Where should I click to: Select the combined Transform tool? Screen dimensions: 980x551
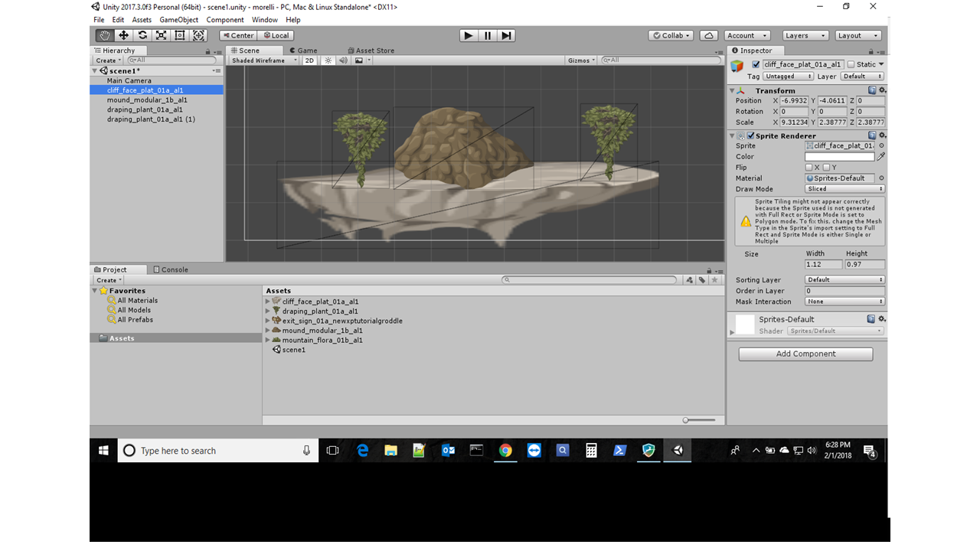(199, 35)
